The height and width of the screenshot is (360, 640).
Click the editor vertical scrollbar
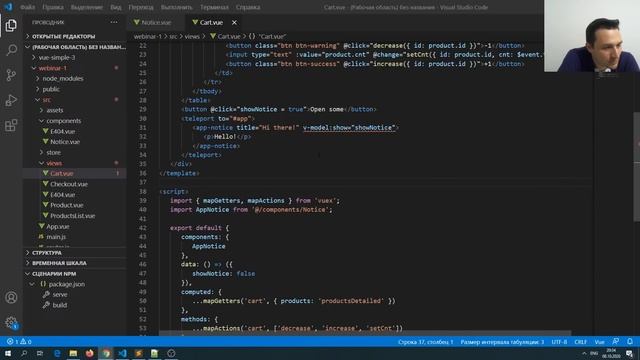click(x=636, y=167)
